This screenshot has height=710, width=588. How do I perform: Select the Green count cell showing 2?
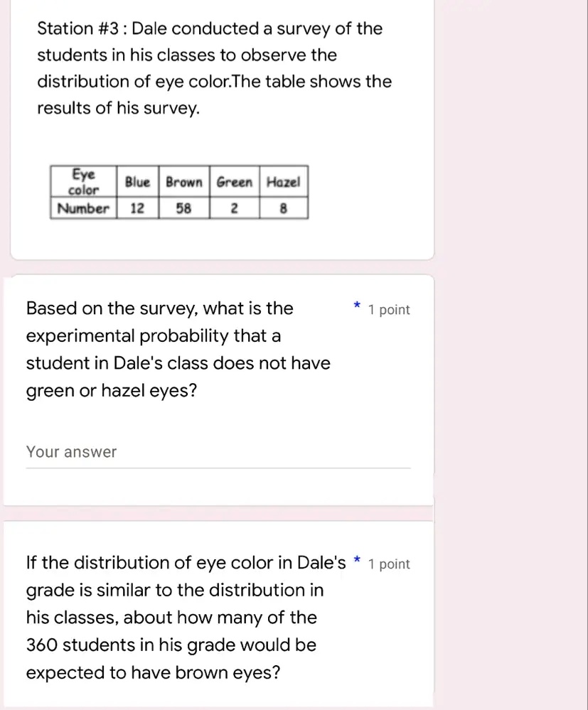pos(235,209)
